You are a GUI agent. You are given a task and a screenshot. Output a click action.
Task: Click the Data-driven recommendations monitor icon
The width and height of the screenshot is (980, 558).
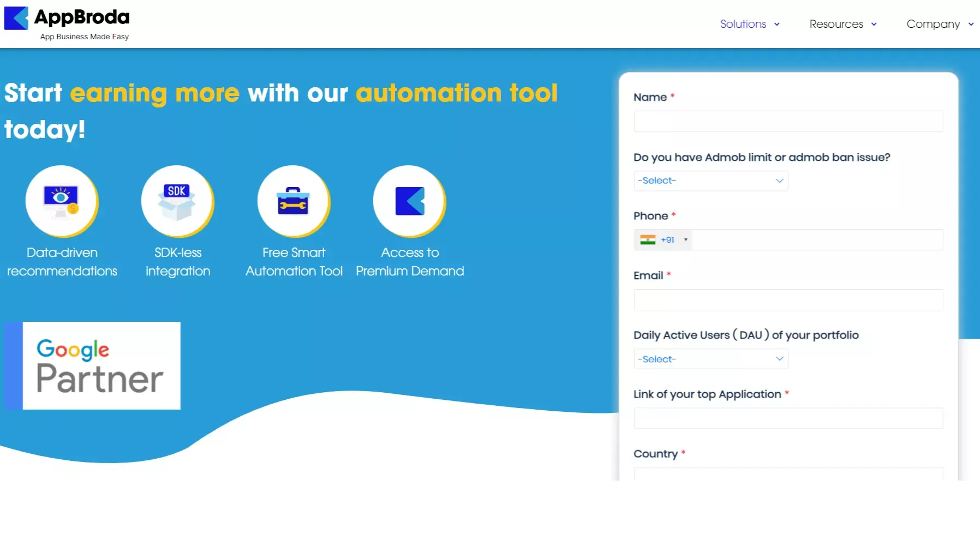pyautogui.click(x=61, y=201)
